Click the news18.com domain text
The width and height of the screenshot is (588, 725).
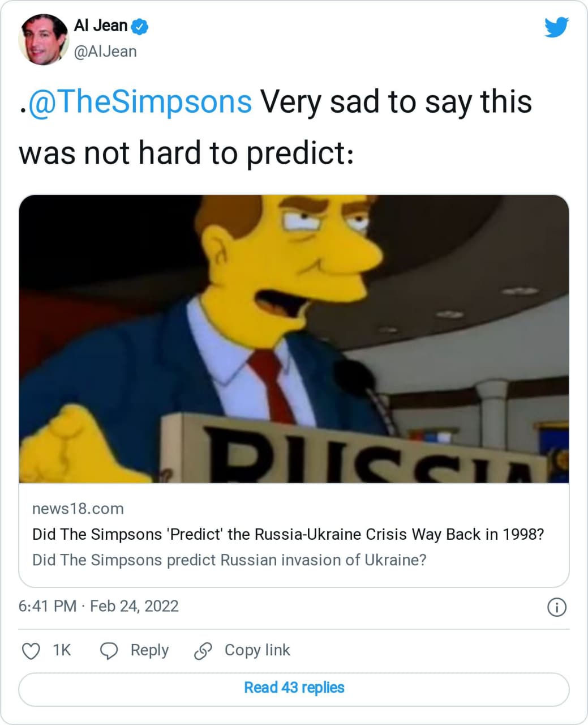[x=78, y=509]
